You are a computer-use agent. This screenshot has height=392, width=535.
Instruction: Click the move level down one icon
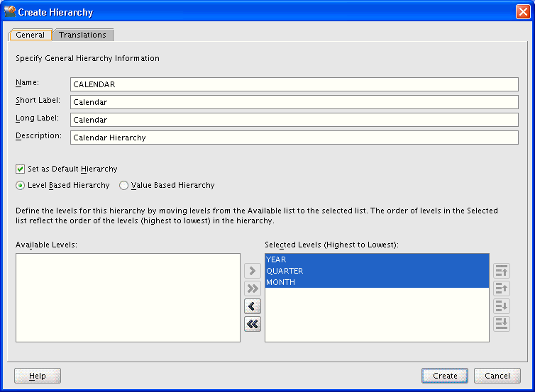(x=502, y=306)
